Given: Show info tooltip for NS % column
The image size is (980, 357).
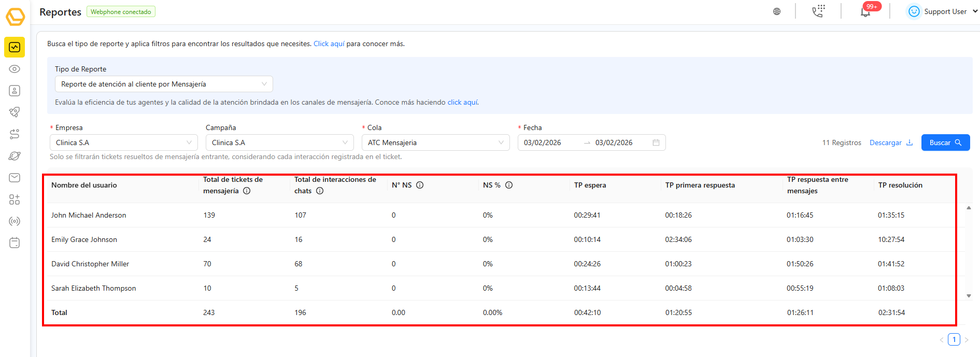Looking at the screenshot, I should tap(509, 185).
